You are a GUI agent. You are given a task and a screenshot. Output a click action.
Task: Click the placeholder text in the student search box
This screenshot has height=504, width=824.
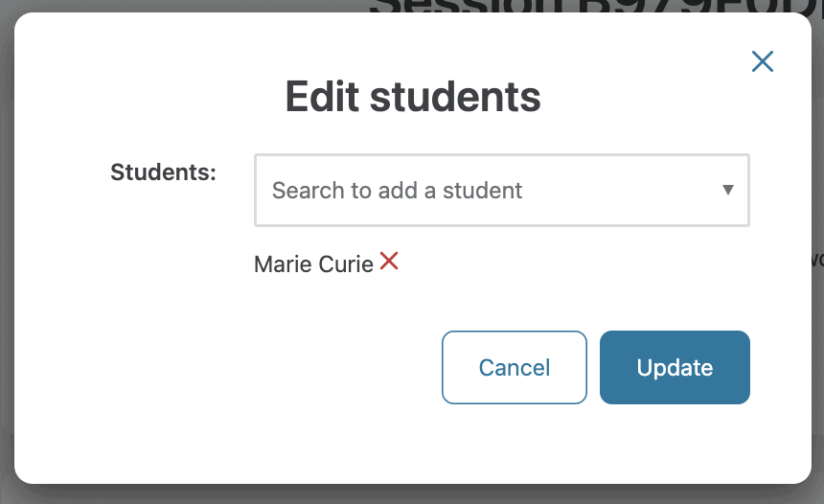(397, 191)
